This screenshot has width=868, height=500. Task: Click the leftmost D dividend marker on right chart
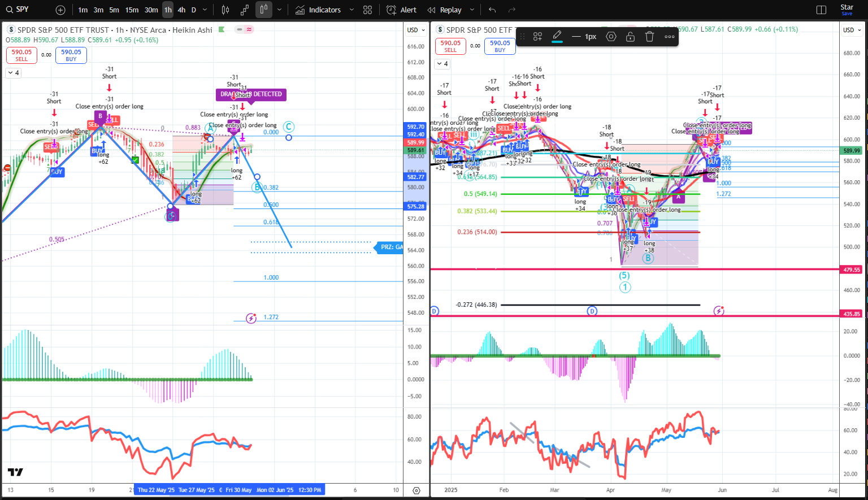click(x=434, y=311)
